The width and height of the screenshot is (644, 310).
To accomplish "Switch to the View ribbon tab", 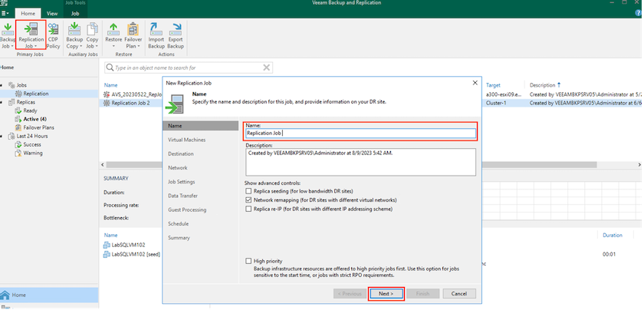I will coord(52,13).
